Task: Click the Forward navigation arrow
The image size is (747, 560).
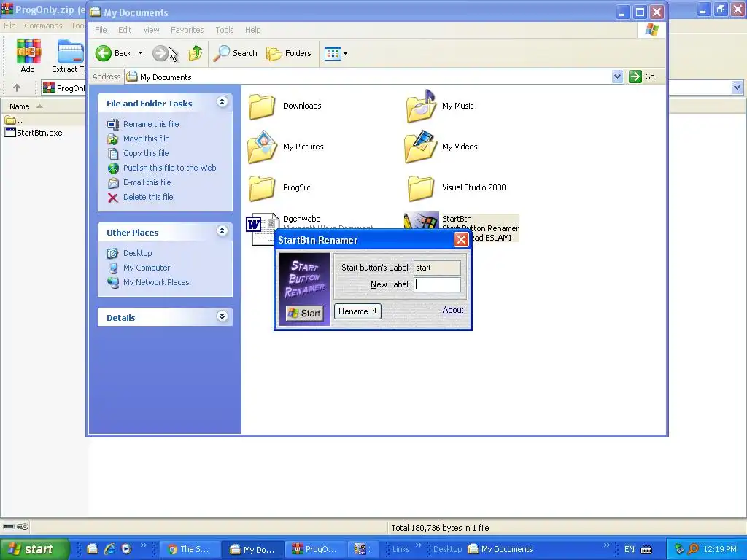Action: 160,53
